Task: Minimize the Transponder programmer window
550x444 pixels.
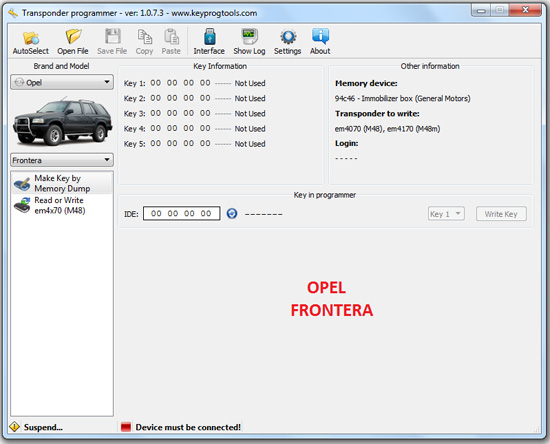Action: click(481, 11)
